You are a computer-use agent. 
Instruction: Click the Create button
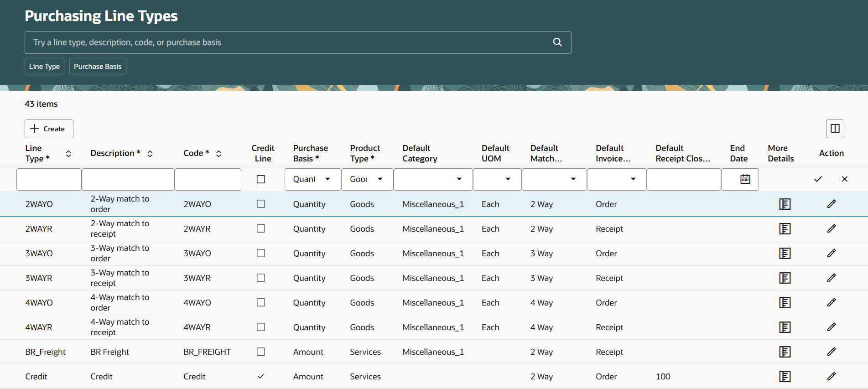[49, 129]
